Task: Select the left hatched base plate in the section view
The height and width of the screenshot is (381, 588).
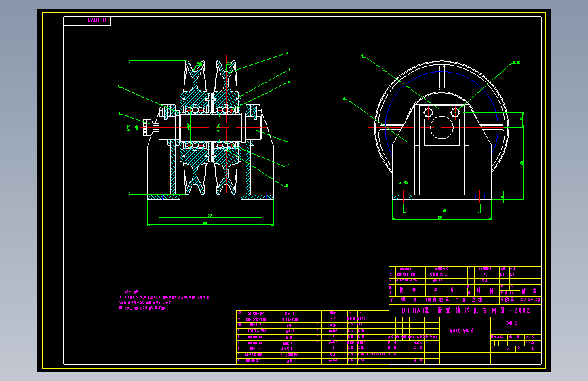Action: [164, 197]
